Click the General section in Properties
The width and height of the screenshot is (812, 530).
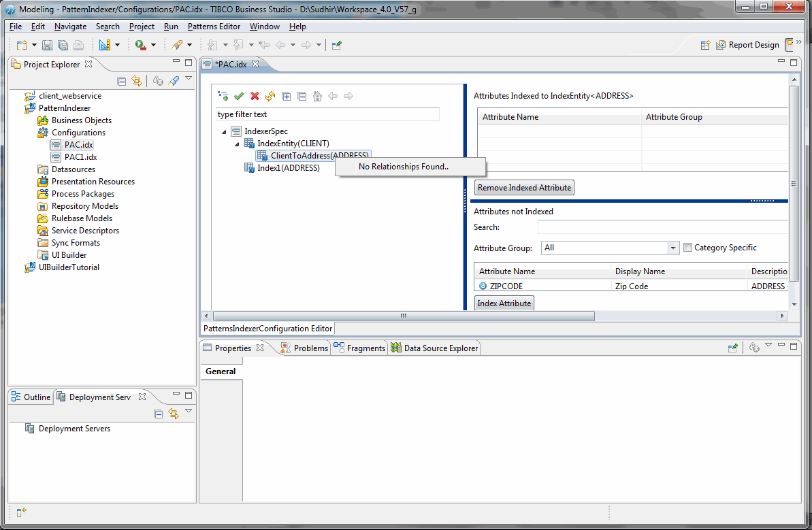click(221, 371)
